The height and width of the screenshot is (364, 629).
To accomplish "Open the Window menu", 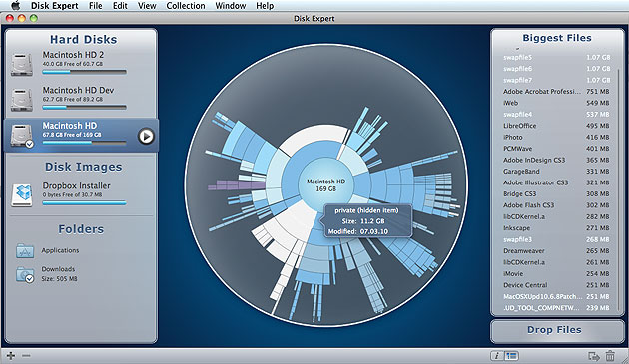I will click(231, 6).
